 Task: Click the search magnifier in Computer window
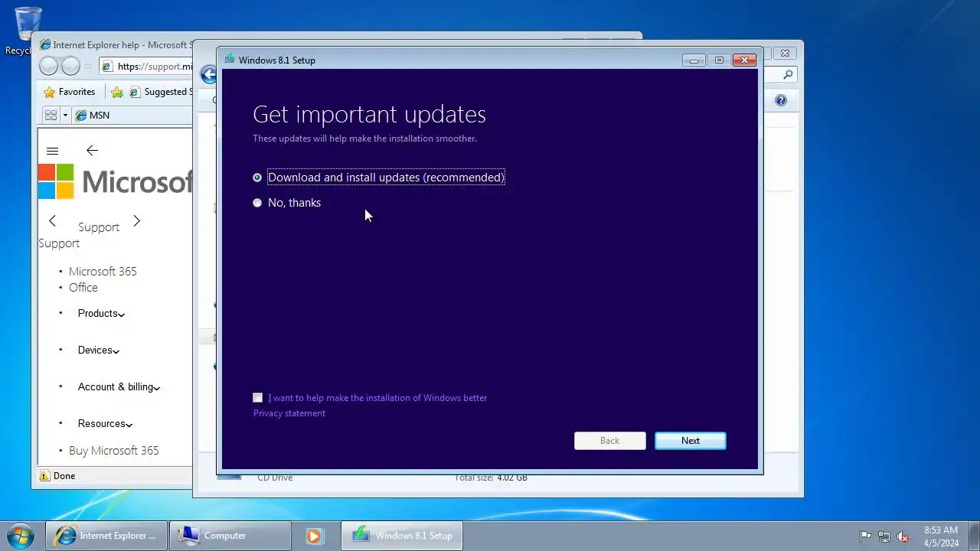[789, 74]
